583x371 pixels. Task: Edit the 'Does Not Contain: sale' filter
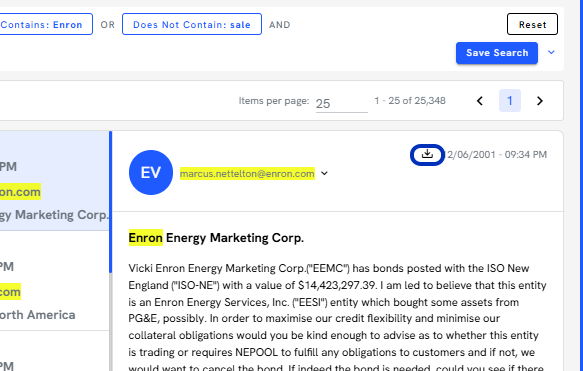(192, 25)
